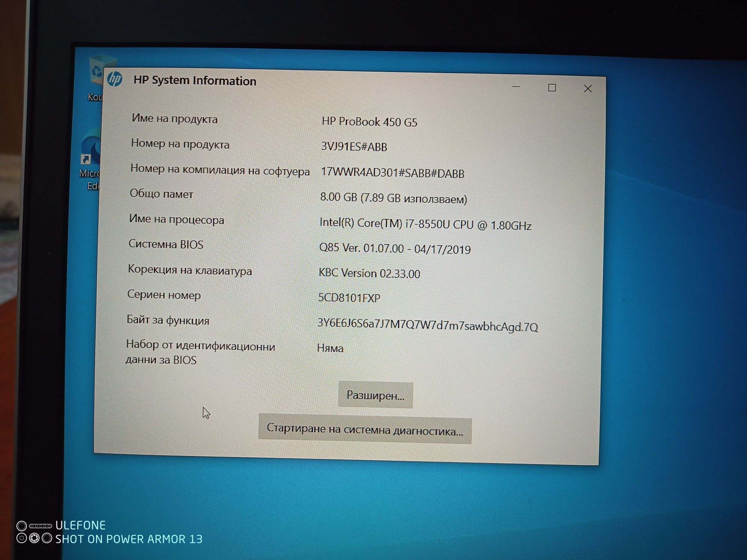Click the Разширен... button
Viewport: 747px width, 560px height.
[x=375, y=395]
